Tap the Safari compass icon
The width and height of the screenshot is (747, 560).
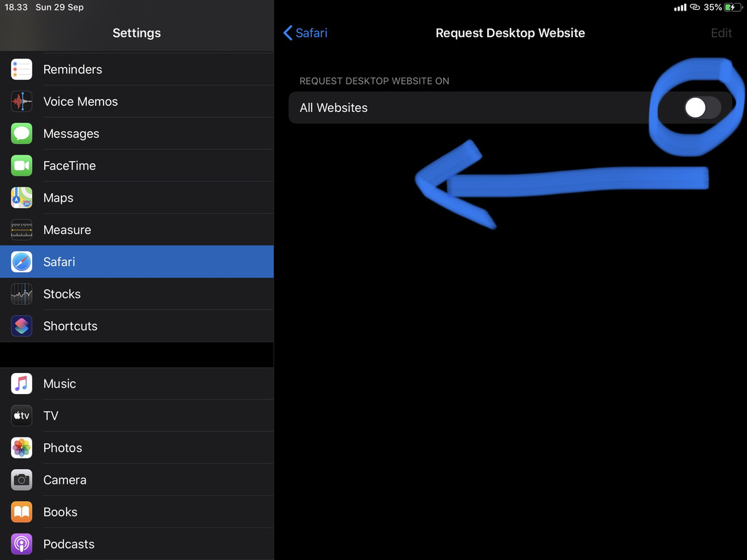click(x=22, y=262)
